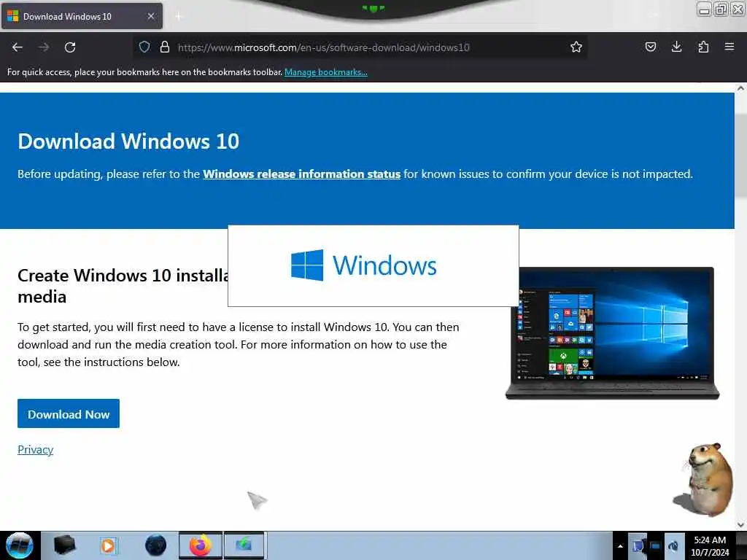Click the first system tray icon
The width and height of the screenshot is (747, 560).
click(638, 545)
